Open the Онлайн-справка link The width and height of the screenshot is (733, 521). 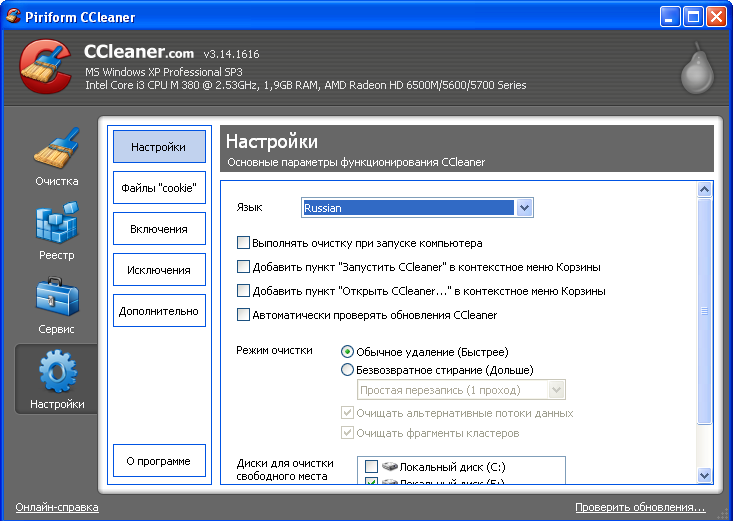[57, 507]
